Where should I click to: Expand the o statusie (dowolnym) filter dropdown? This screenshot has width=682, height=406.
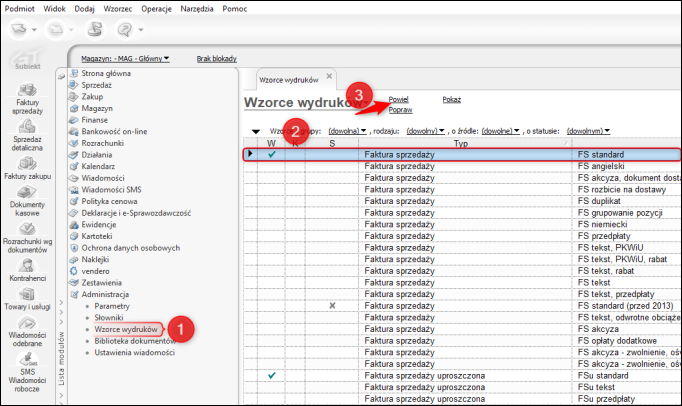click(x=590, y=130)
